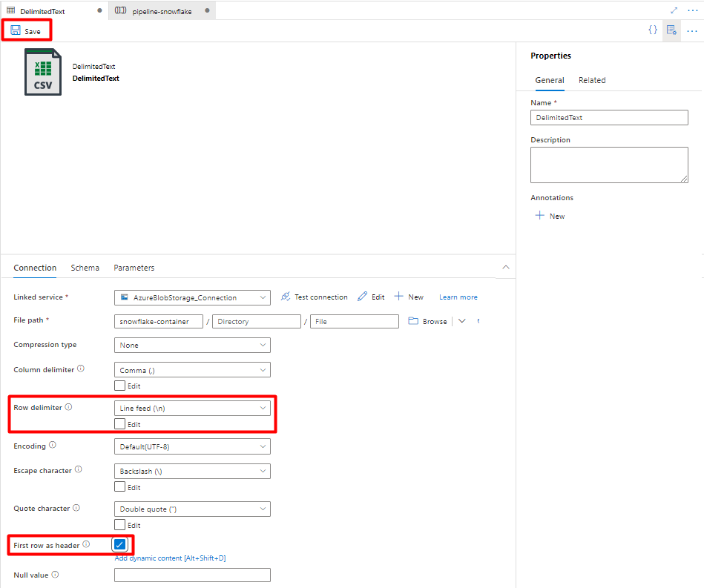Viewport: 704px width, 588px height.
Task: Click the expand editor arrow icon at top right
Action: [674, 10]
